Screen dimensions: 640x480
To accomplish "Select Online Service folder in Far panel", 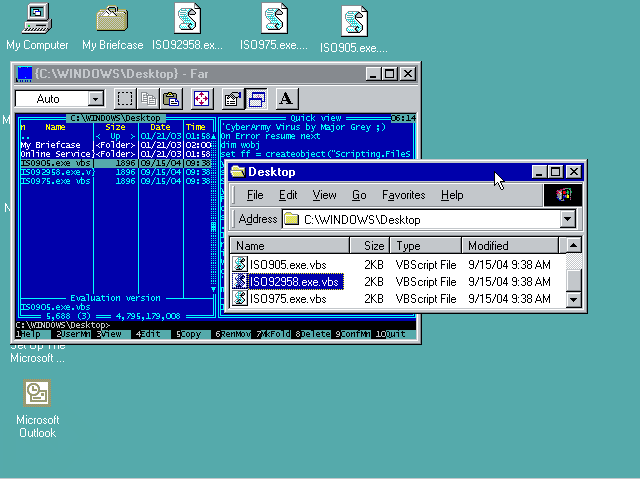I will click(x=117, y=154).
